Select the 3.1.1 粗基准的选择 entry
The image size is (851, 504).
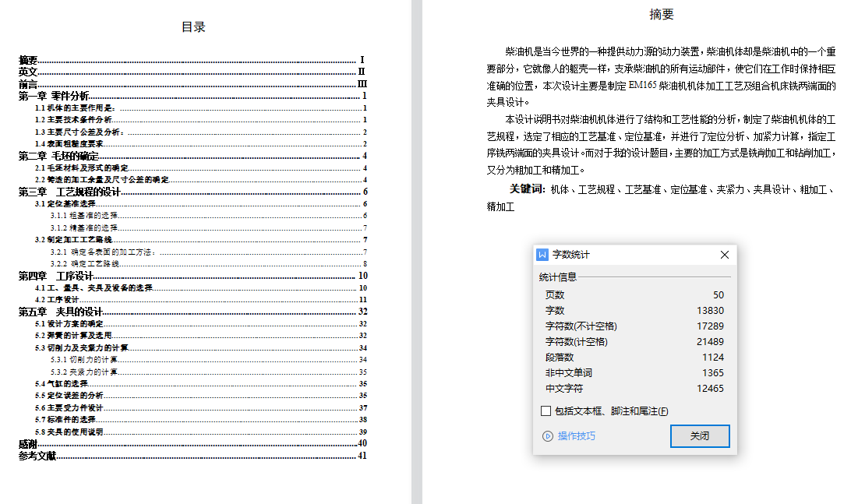(84, 216)
